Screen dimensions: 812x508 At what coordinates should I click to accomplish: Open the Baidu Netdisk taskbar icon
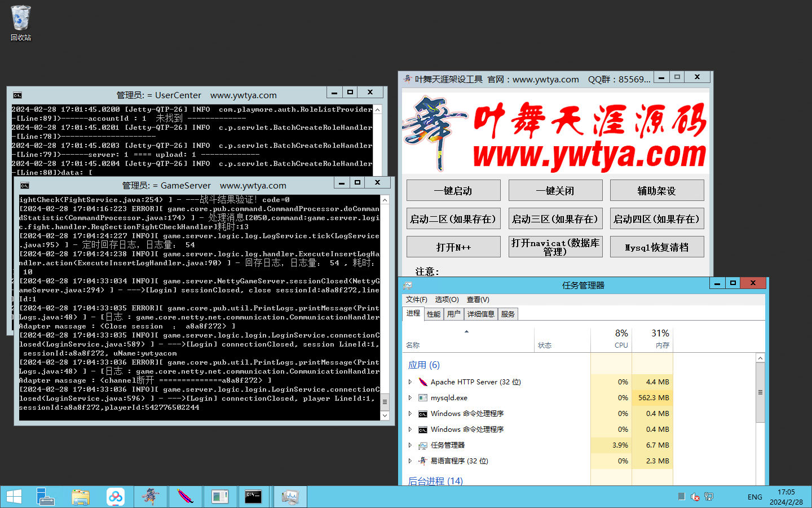pos(116,497)
